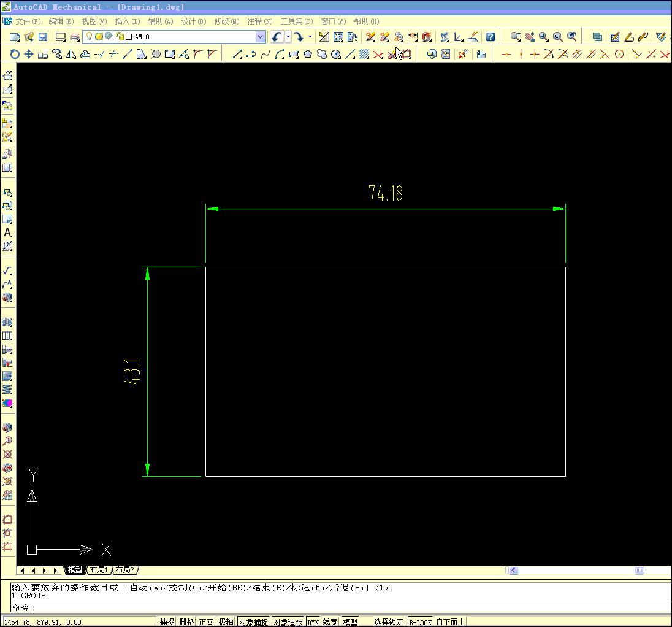Toggle the 线宽 lineweight display
Screen dimensions: 672x627
[x=330, y=622]
